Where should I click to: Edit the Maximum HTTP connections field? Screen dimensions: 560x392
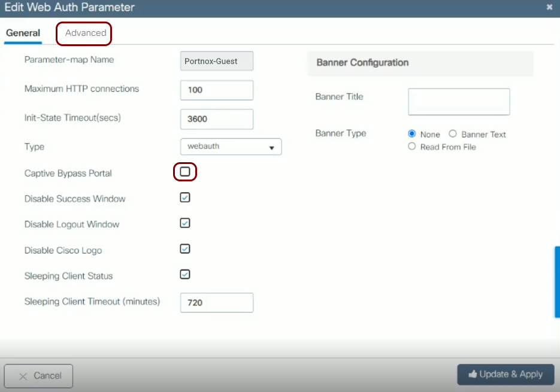coord(216,90)
